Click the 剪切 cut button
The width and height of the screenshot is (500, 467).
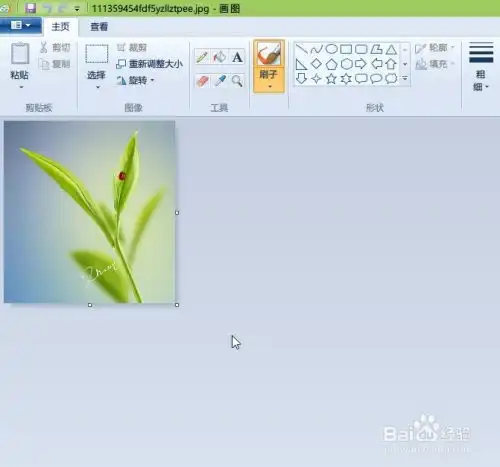55,48
